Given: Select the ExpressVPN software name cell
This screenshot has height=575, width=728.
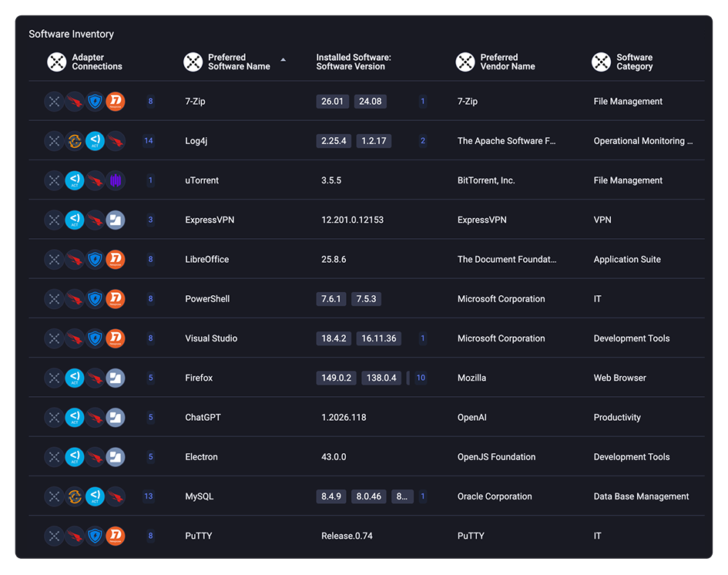Looking at the screenshot, I should click(x=210, y=220).
